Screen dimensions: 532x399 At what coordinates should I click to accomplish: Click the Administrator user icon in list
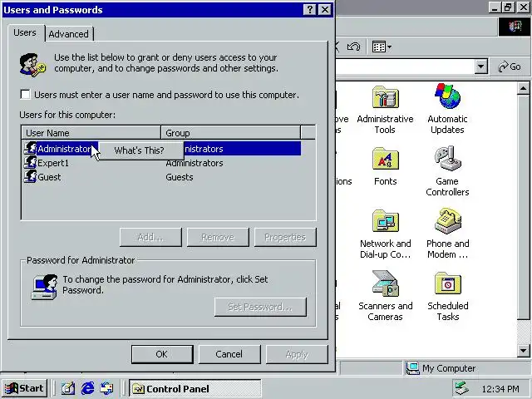30,149
